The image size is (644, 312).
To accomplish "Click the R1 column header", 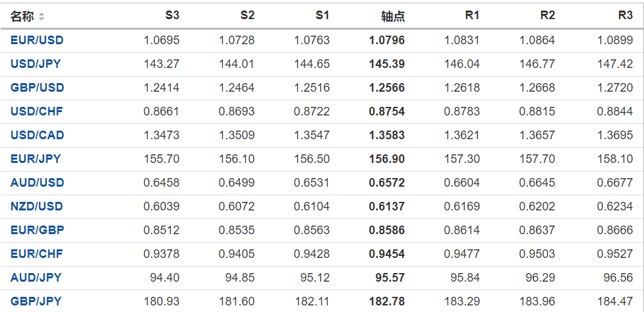I will (x=472, y=16).
